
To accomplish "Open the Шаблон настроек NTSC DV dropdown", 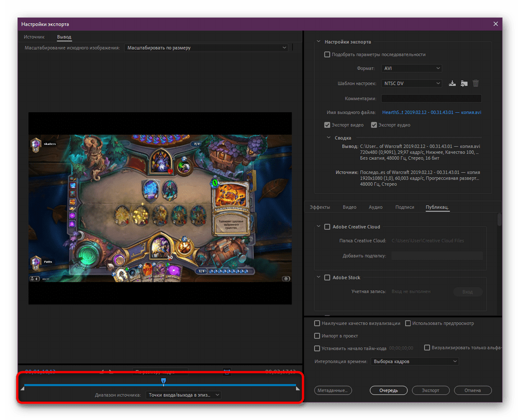I will click(x=411, y=83).
